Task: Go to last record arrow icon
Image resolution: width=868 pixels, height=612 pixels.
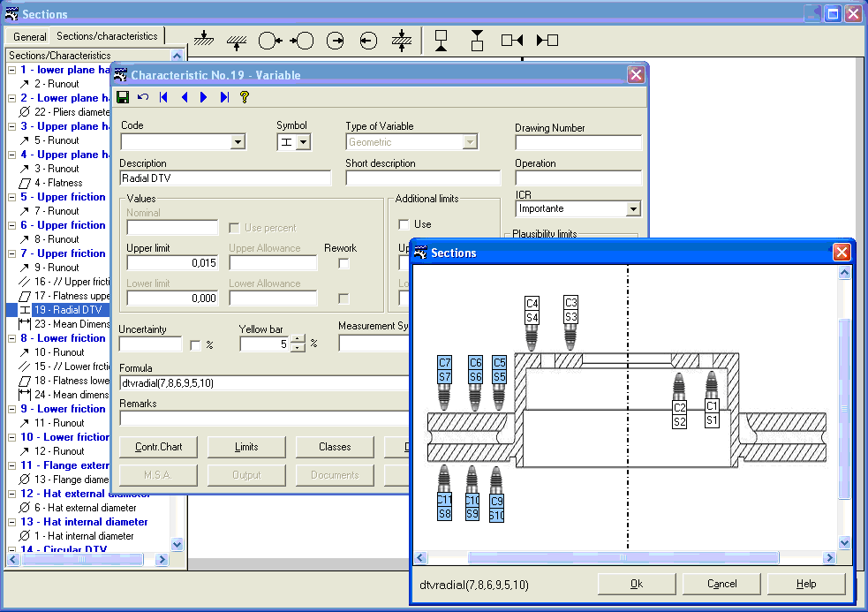Action: (x=224, y=97)
